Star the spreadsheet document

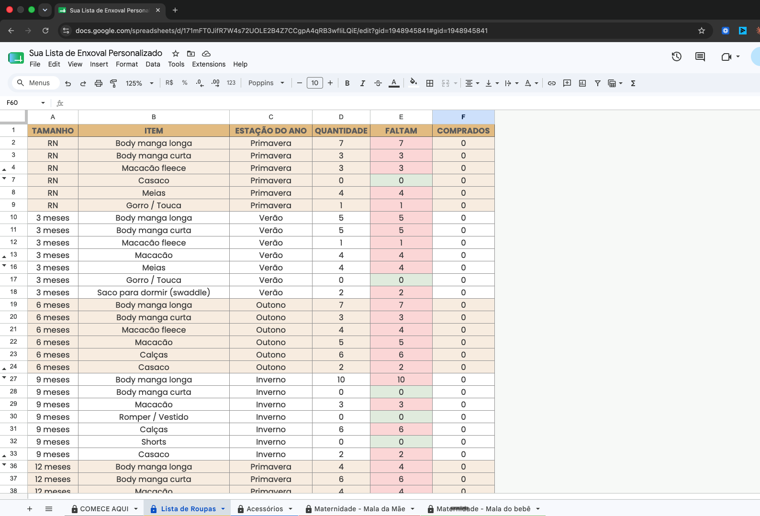click(x=175, y=53)
